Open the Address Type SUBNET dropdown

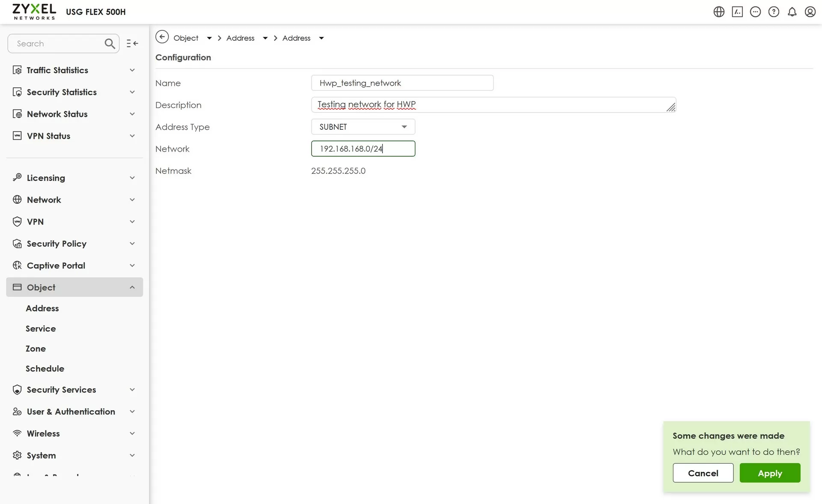pos(363,127)
